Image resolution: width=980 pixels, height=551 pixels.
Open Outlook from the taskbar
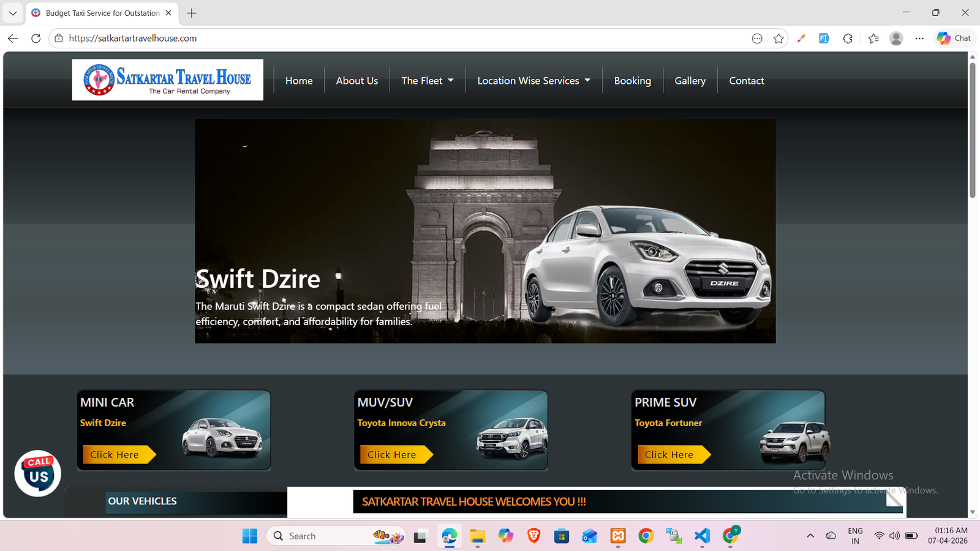tap(590, 536)
